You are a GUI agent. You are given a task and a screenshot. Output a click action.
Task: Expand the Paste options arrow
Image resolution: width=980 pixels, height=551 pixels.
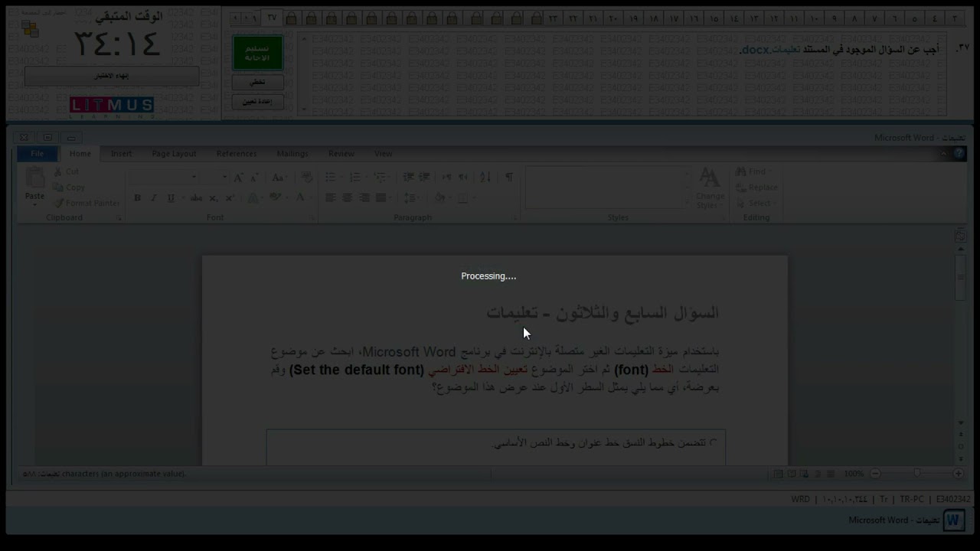pyautogui.click(x=34, y=204)
